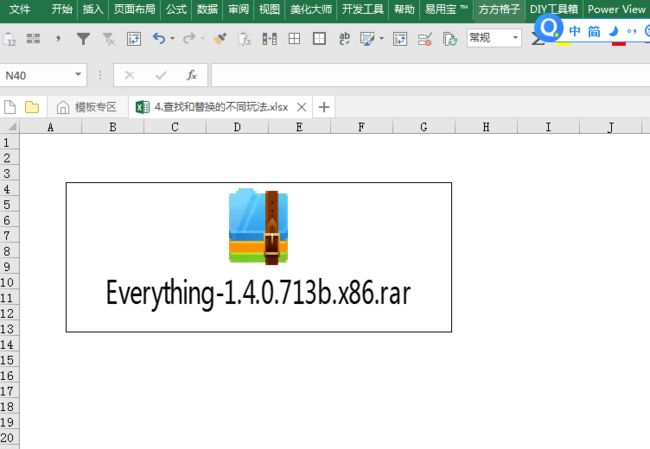Click the moon icon in IME bar
Image resolution: width=650 pixels, height=449 pixels.
pyautogui.click(x=614, y=31)
